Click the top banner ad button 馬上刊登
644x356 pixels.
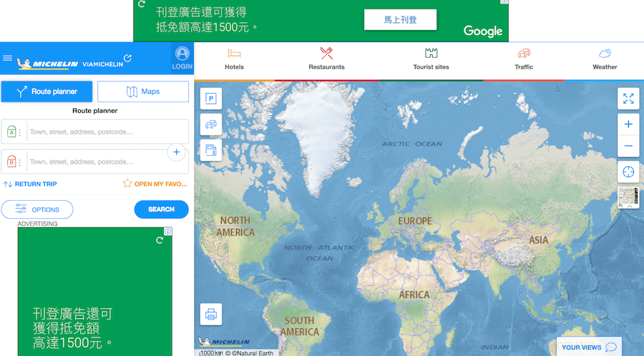click(x=400, y=20)
